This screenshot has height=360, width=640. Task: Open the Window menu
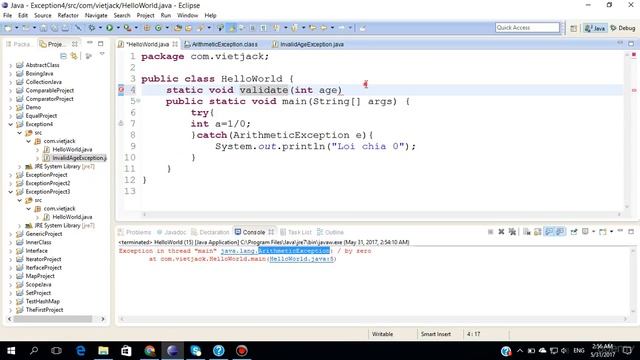[x=187, y=16]
